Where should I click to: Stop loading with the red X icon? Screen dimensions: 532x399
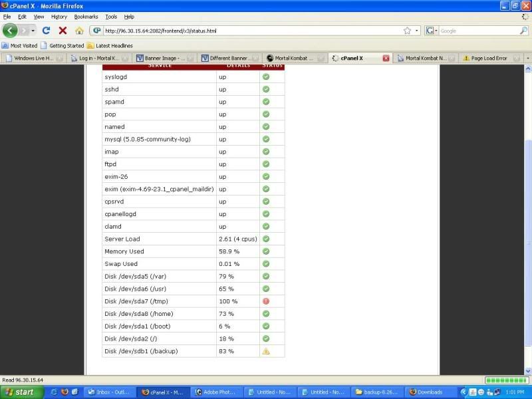pyautogui.click(x=63, y=31)
